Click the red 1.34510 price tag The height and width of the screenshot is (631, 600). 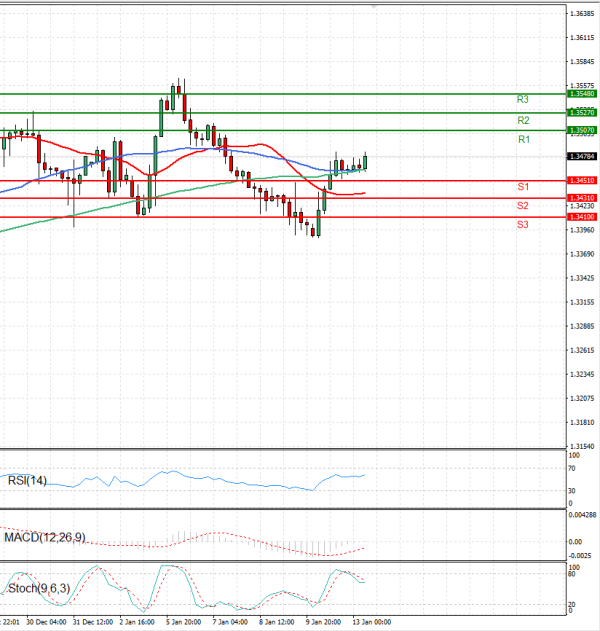click(581, 180)
